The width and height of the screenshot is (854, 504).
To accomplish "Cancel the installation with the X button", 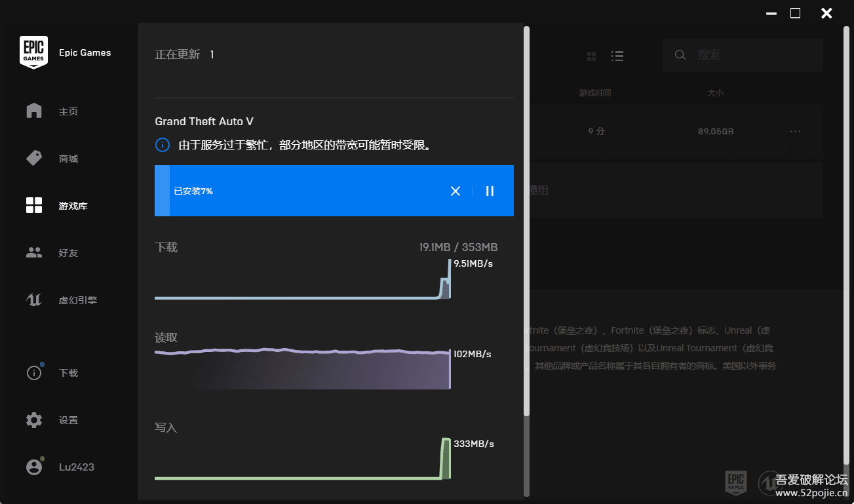I will click(x=456, y=191).
